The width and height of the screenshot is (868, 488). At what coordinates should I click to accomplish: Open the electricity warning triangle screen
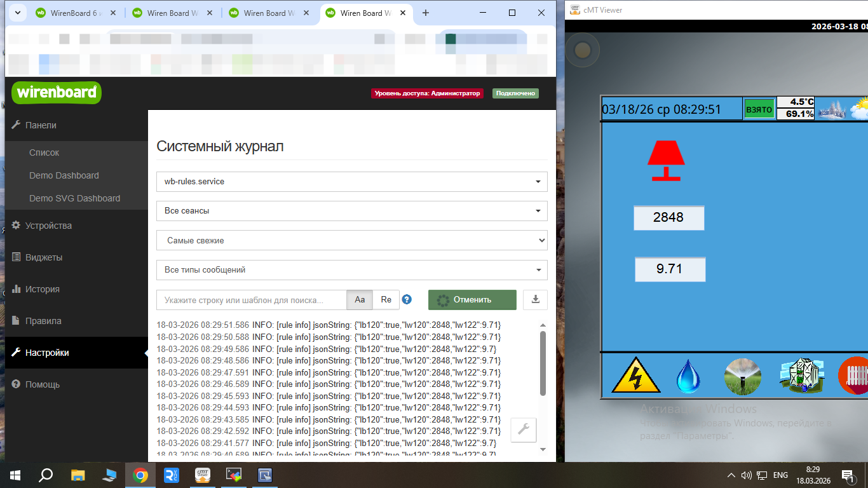(x=635, y=375)
